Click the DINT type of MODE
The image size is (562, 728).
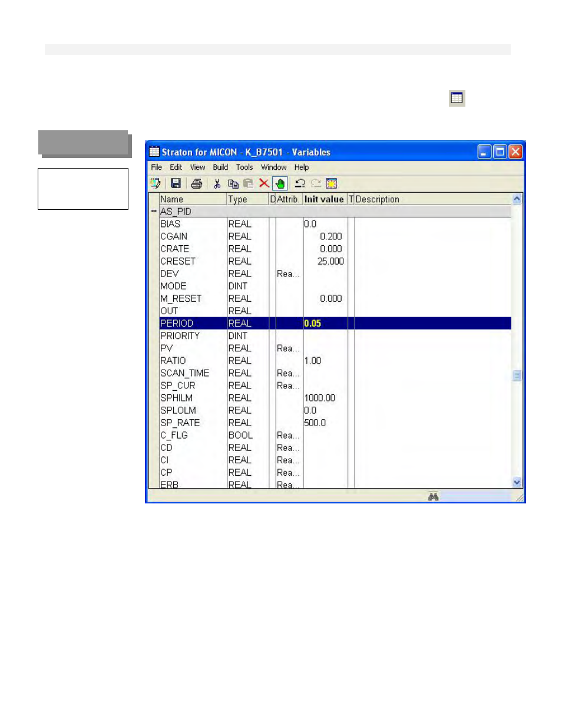pos(238,286)
